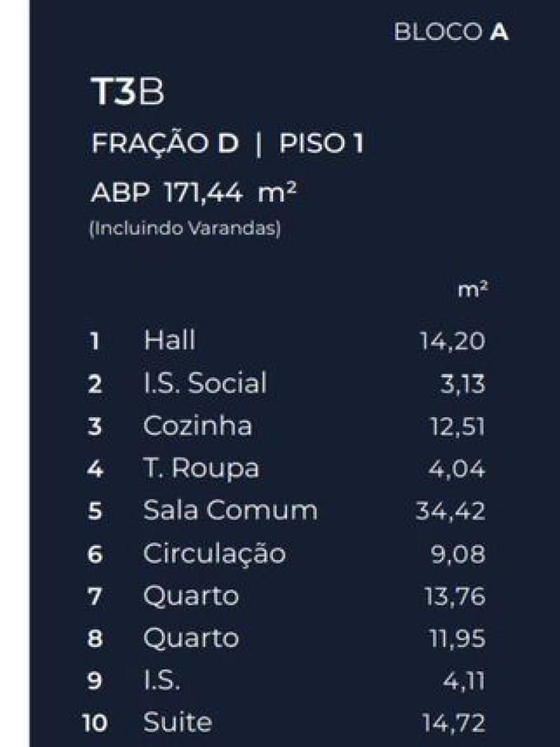Screen dimensions: 560x747
Task: Select the Suite row label
Action: click(177, 722)
